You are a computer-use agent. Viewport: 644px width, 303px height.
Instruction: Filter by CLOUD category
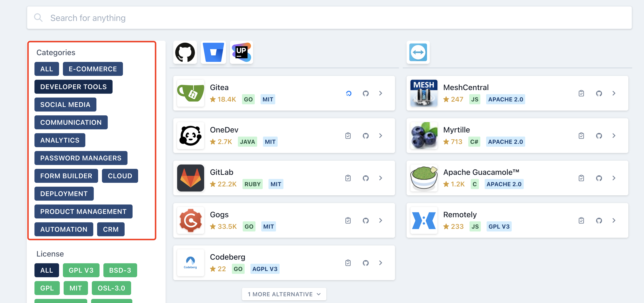[x=120, y=176]
